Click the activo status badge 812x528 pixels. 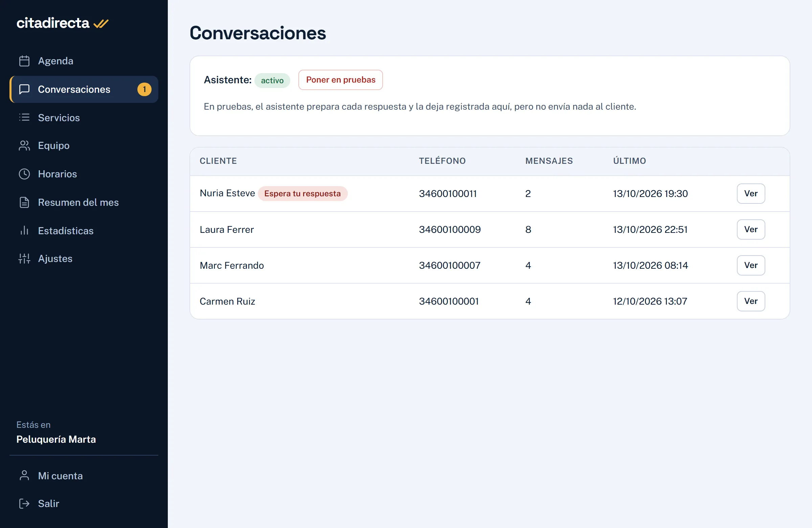[x=272, y=81]
